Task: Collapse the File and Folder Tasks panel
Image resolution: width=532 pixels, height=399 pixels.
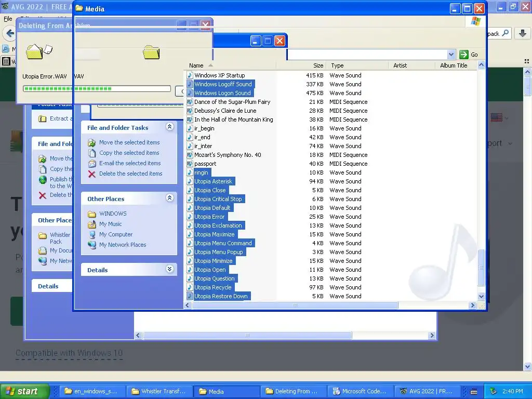Action: pyautogui.click(x=170, y=127)
